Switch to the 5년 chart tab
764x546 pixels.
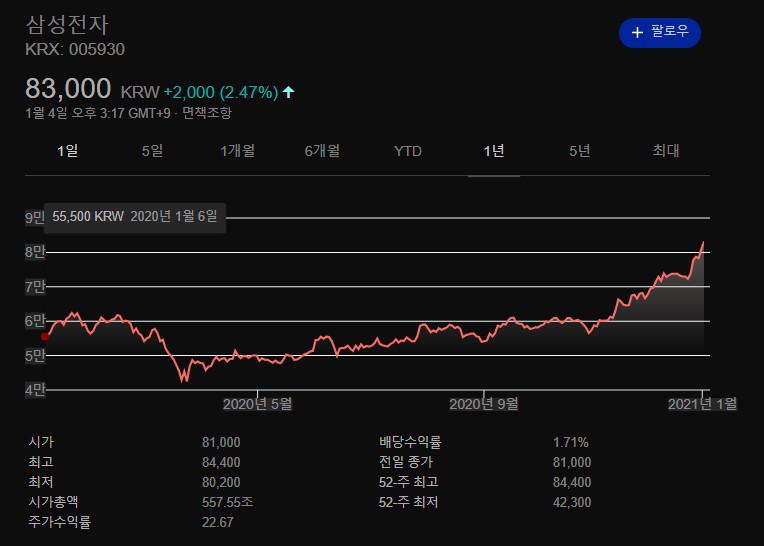(580, 151)
